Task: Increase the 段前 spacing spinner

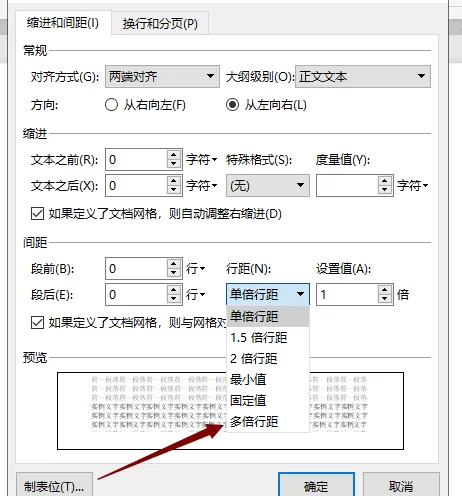Action: click(x=173, y=264)
